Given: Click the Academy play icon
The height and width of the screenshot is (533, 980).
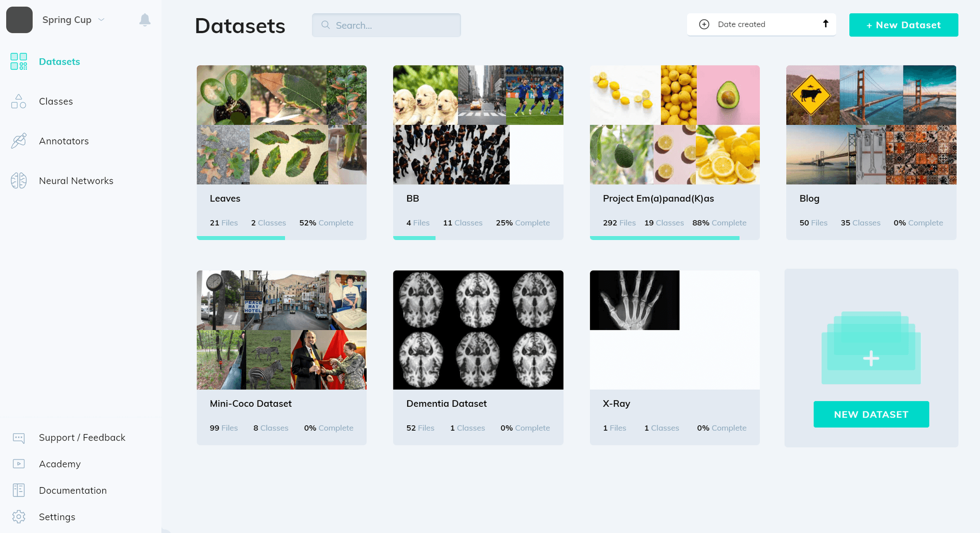Looking at the screenshot, I should pos(18,464).
